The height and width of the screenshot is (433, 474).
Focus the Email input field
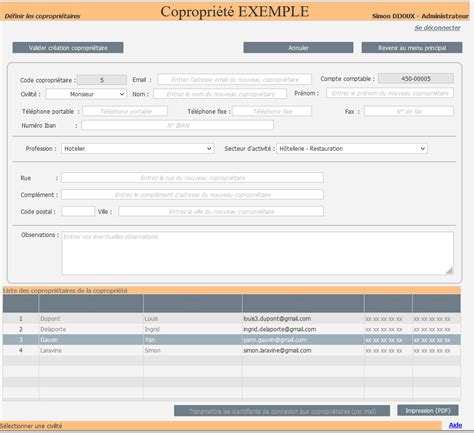coord(235,80)
